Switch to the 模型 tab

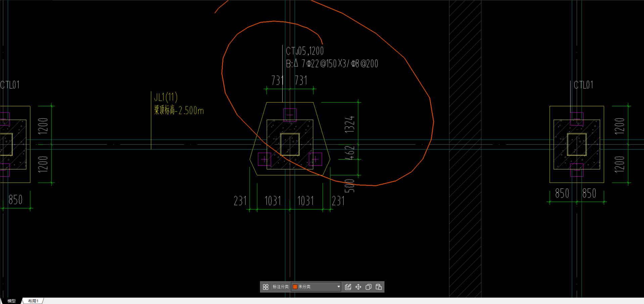point(11,301)
